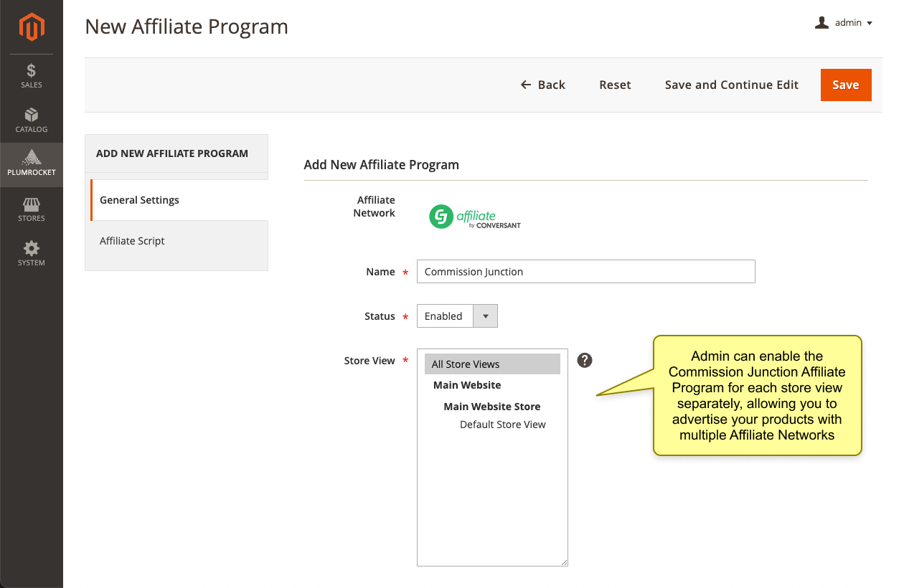
Task: Open the Plumrocket menu
Action: (32, 164)
